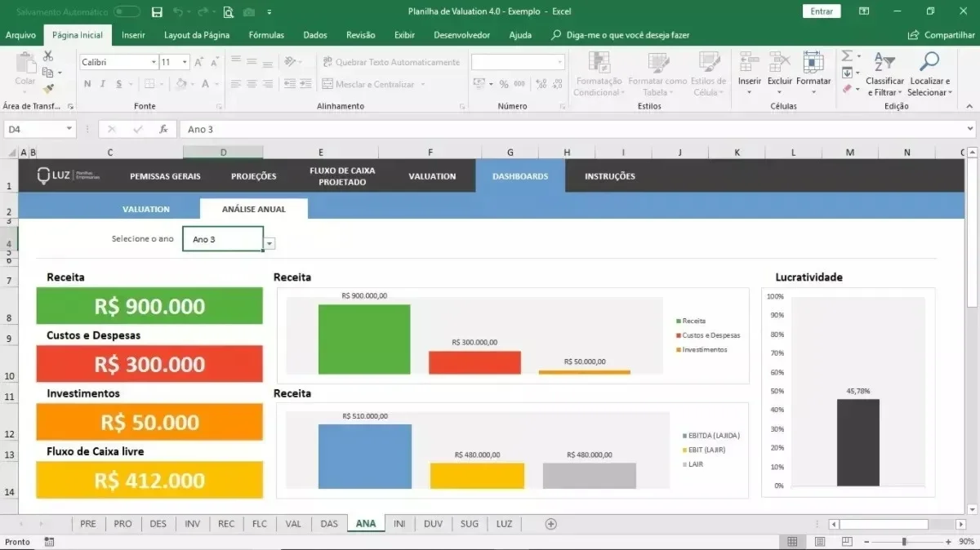
Task: Switch to Page Break preview view button
Action: click(845, 542)
